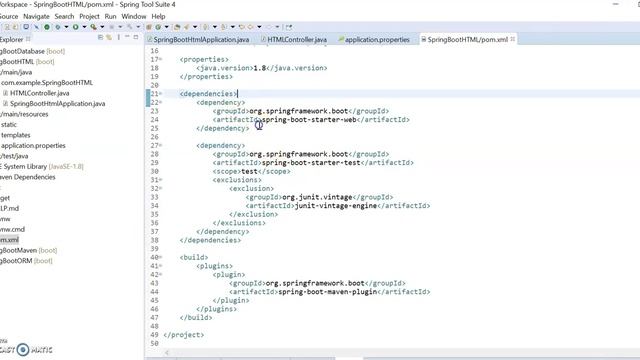Toggle Link with Editor in Explorer
Viewport: 640px width, 360px height.
coord(109,37)
